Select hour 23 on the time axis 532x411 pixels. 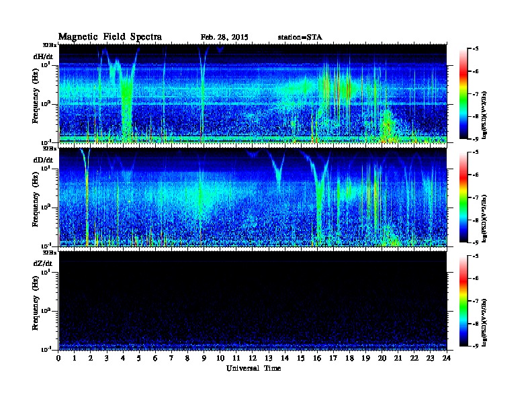[x=430, y=359]
